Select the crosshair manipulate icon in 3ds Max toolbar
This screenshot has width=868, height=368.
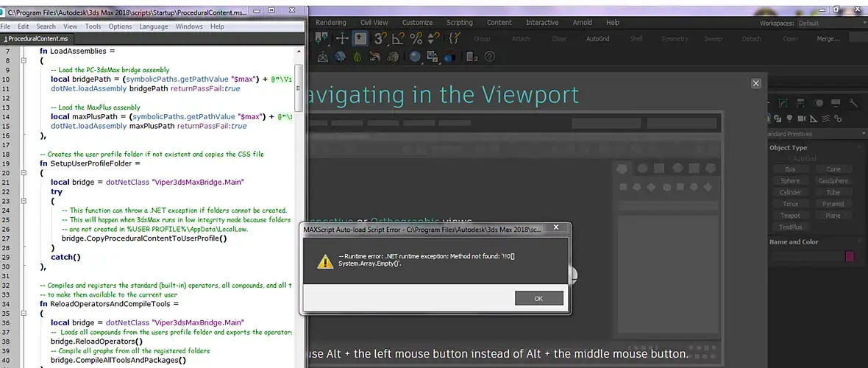click(x=342, y=38)
